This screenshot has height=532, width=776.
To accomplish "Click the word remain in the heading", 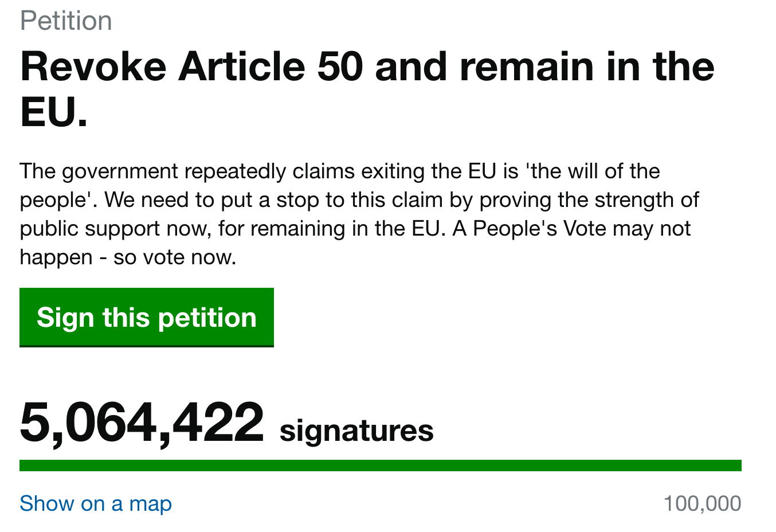I will coord(527,66).
